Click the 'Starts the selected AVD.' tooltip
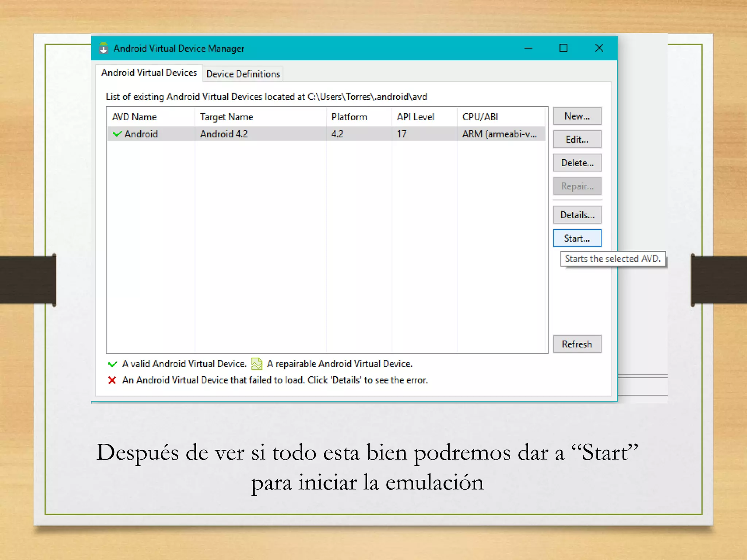Screen dimensions: 747x560 [x=613, y=258]
